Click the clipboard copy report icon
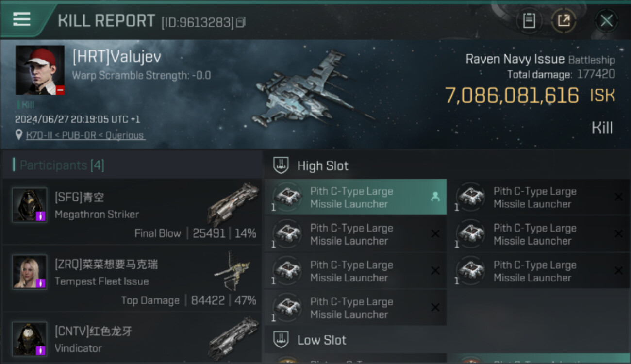This screenshot has width=631, height=364. pyautogui.click(x=529, y=21)
